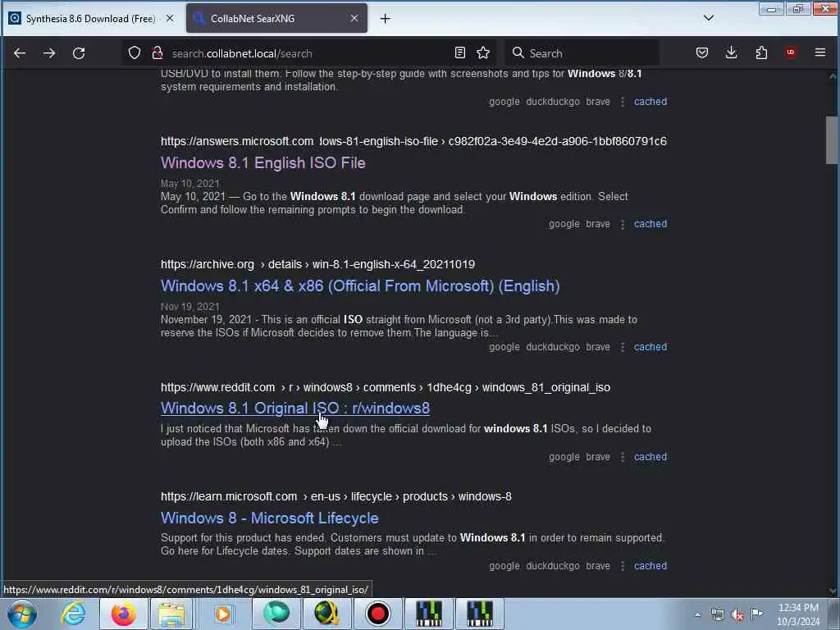The image size is (840, 630).
Task: Bookmark this page with the star
Action: point(483,52)
